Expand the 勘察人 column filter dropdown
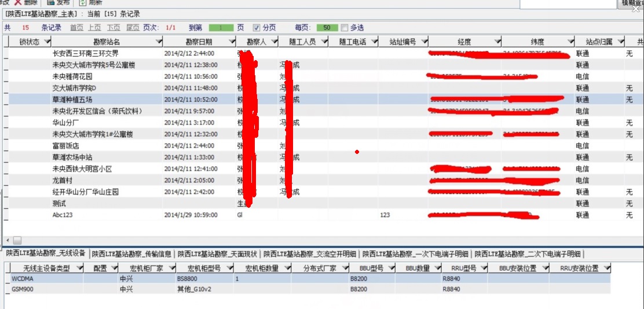The image size is (644, 309). coord(273,42)
